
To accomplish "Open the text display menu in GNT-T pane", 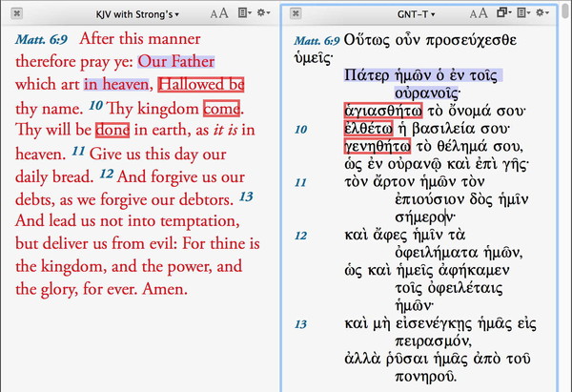I will coord(523,13).
